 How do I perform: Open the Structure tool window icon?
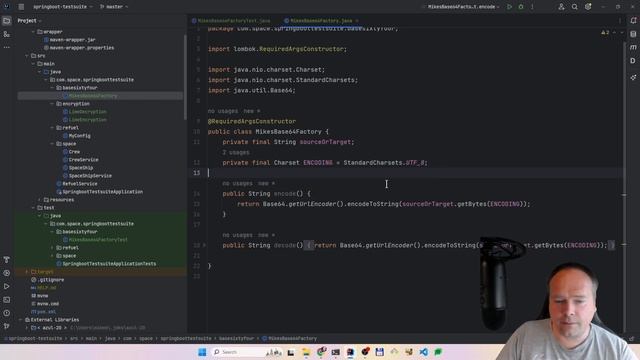(x=7, y=34)
